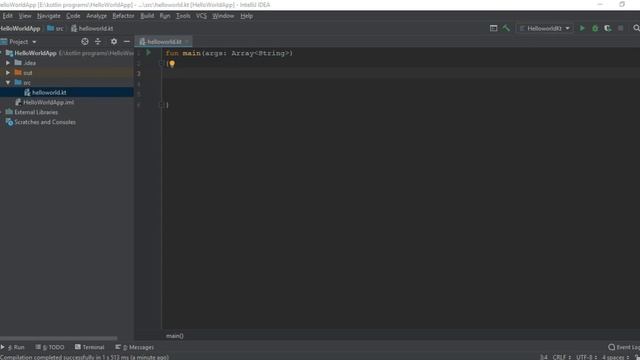Select the src folder in tree
This screenshot has height=360, width=640.
tap(27, 82)
